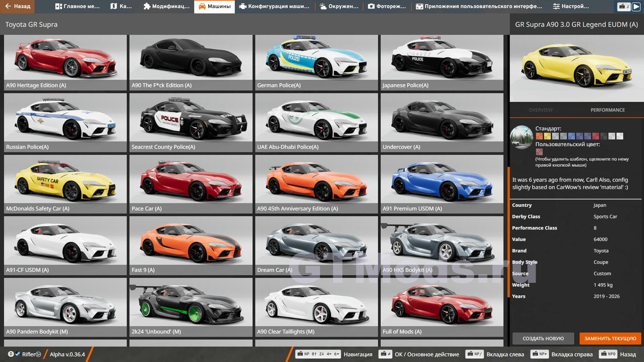Choose the McDonalds Safety Car (A)
This screenshot has width=644, height=362.
66,184
